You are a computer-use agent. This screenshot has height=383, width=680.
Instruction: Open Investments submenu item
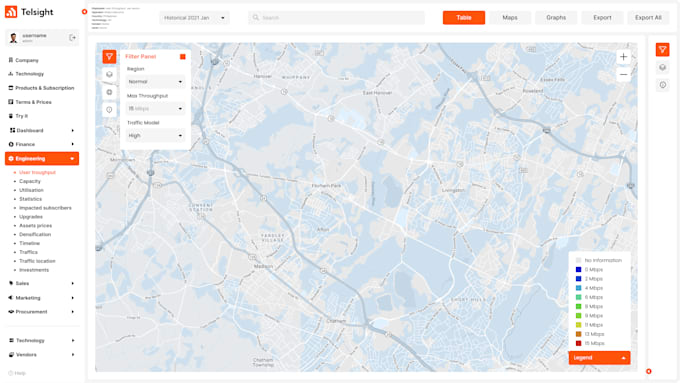tap(34, 270)
